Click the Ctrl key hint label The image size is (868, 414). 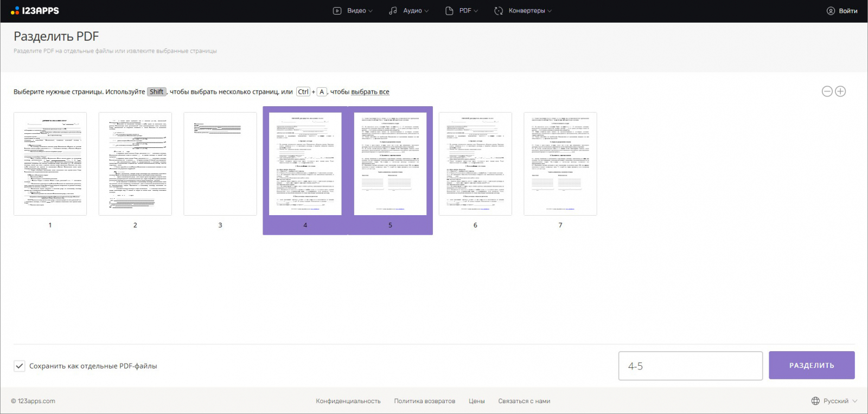[x=303, y=92]
